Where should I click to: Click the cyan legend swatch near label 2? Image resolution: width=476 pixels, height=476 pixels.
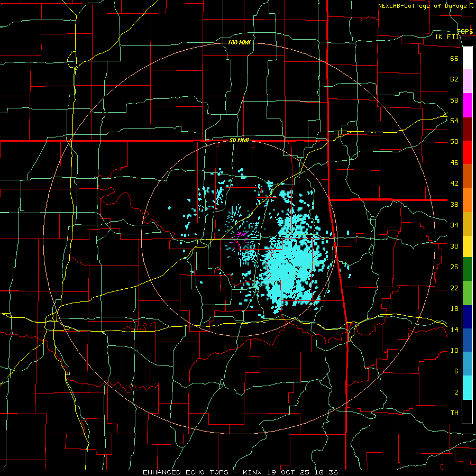[x=467, y=388]
